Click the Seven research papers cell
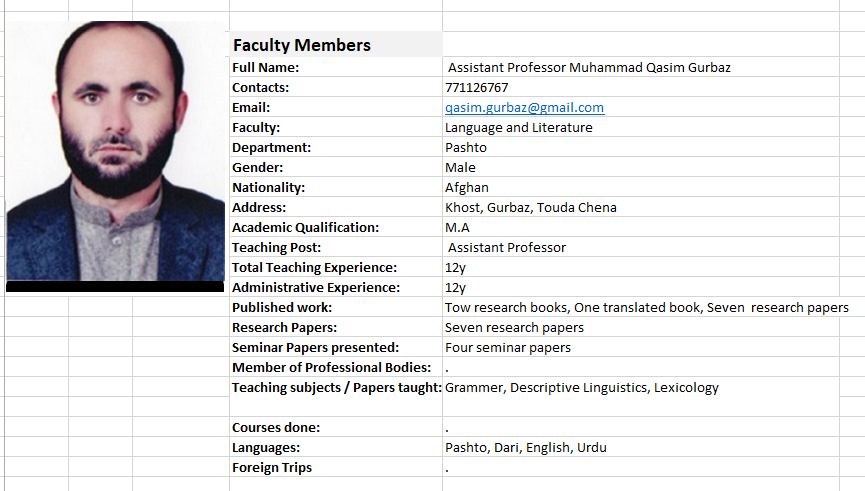 click(x=641, y=327)
